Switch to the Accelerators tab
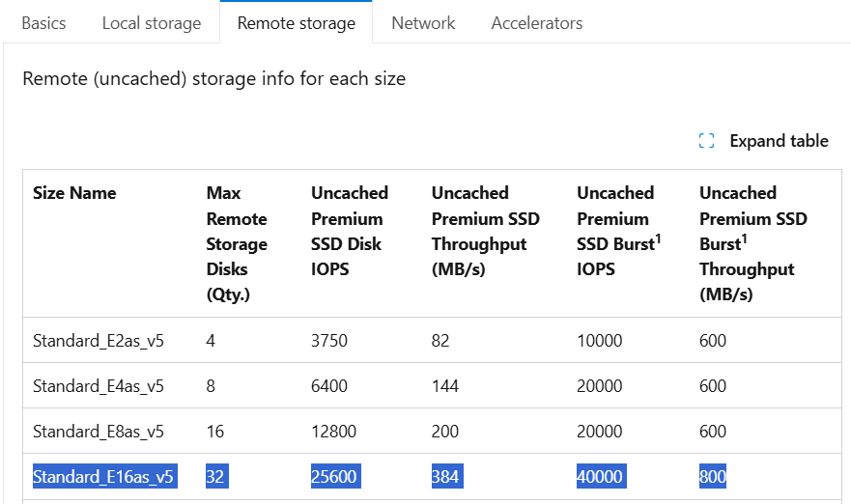This screenshot has width=851, height=504. 537,23
